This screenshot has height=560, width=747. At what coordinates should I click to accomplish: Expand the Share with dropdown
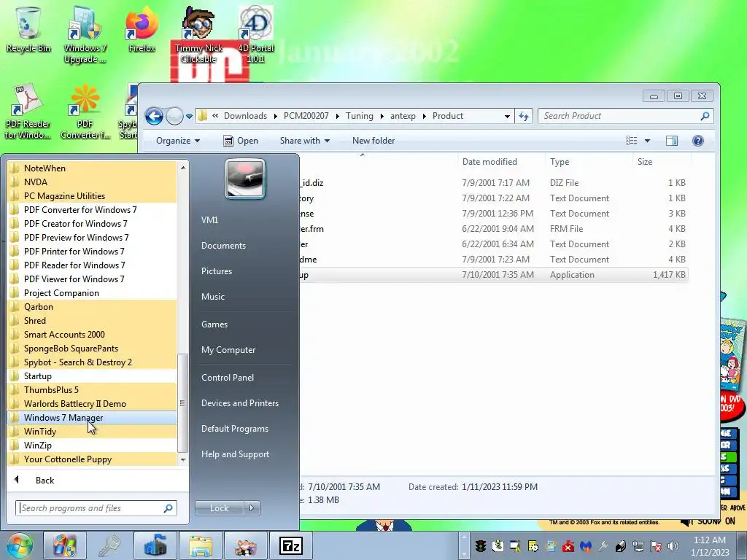coord(305,141)
